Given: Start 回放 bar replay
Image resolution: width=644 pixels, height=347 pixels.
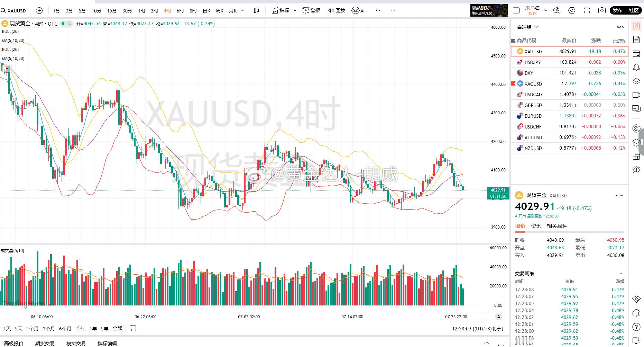Looking at the screenshot, I should click(337, 11).
